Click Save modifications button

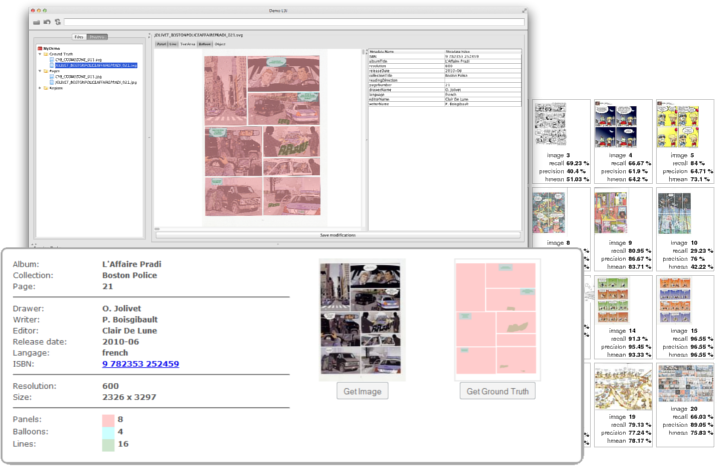pos(337,235)
